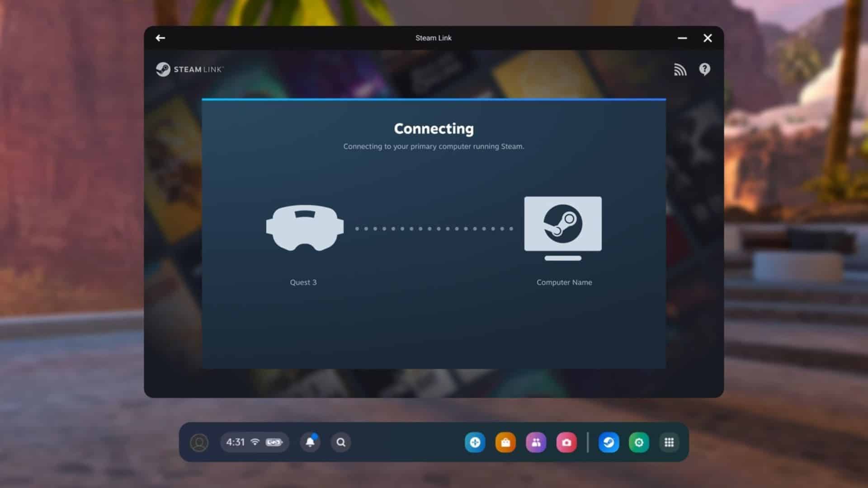Open the App Library grid

(669, 442)
